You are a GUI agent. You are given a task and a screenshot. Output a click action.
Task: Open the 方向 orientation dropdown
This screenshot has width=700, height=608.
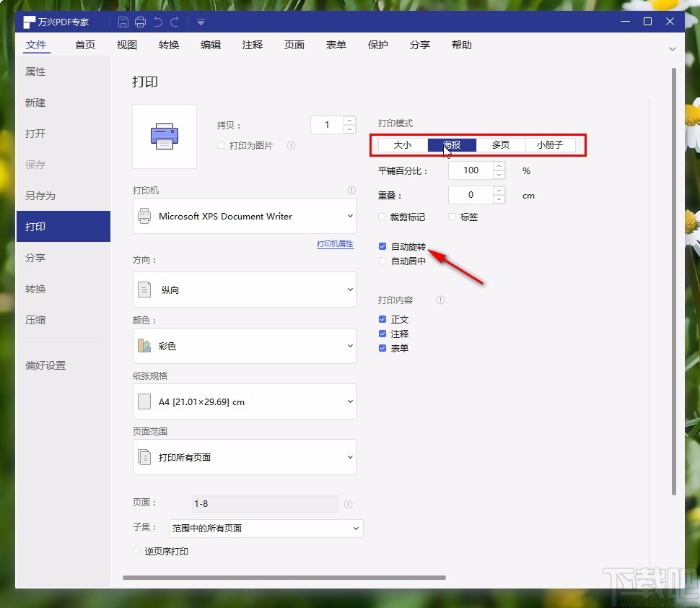(244, 290)
